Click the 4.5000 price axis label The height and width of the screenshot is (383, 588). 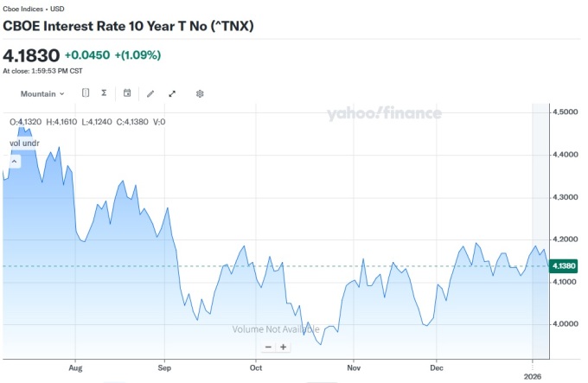(x=566, y=112)
